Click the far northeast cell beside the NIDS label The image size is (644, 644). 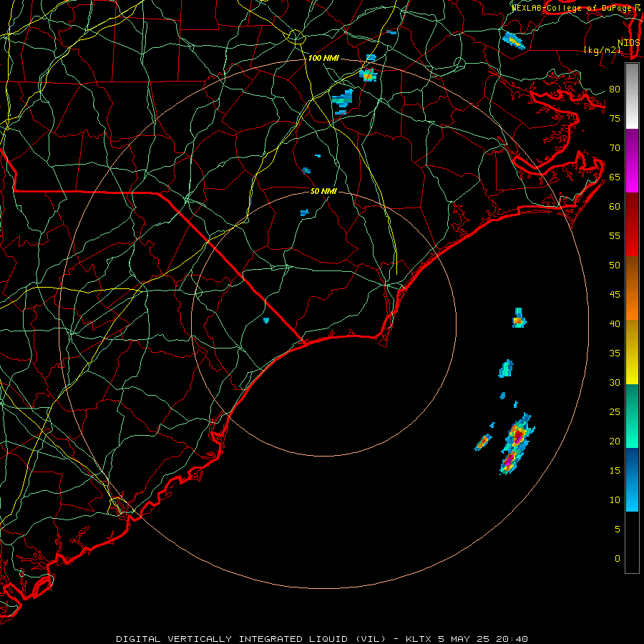pyautogui.click(x=513, y=40)
